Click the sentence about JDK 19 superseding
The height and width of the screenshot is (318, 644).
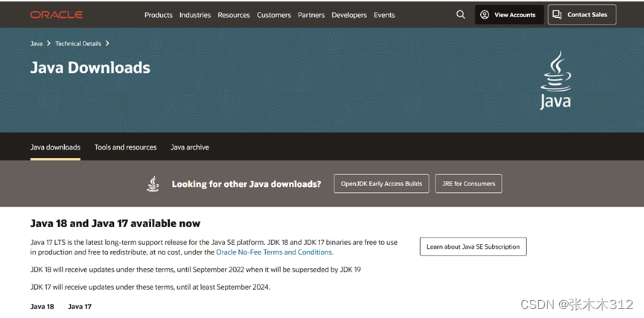pos(196,270)
